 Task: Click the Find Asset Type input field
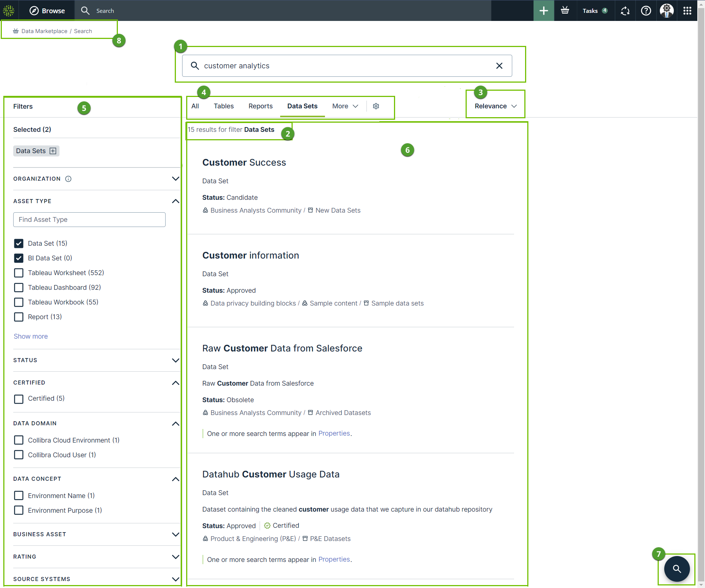click(89, 220)
